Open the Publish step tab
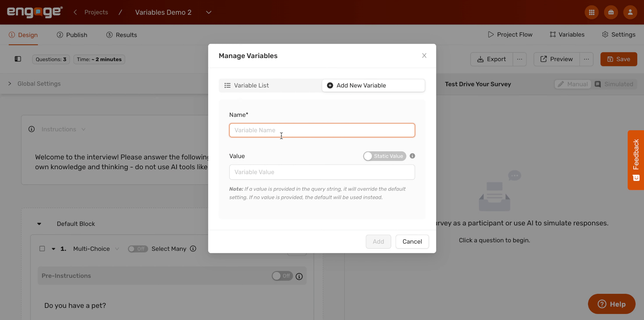This screenshot has width=644, height=320. click(x=72, y=35)
